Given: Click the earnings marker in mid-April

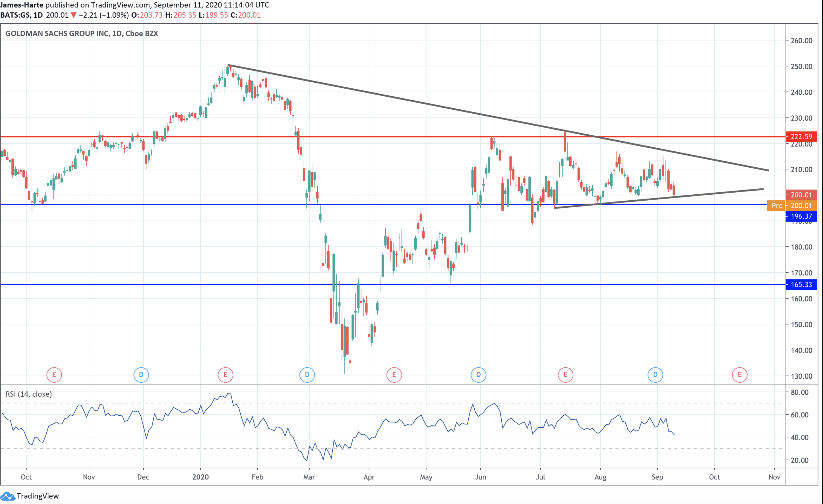Looking at the screenshot, I should point(394,374).
